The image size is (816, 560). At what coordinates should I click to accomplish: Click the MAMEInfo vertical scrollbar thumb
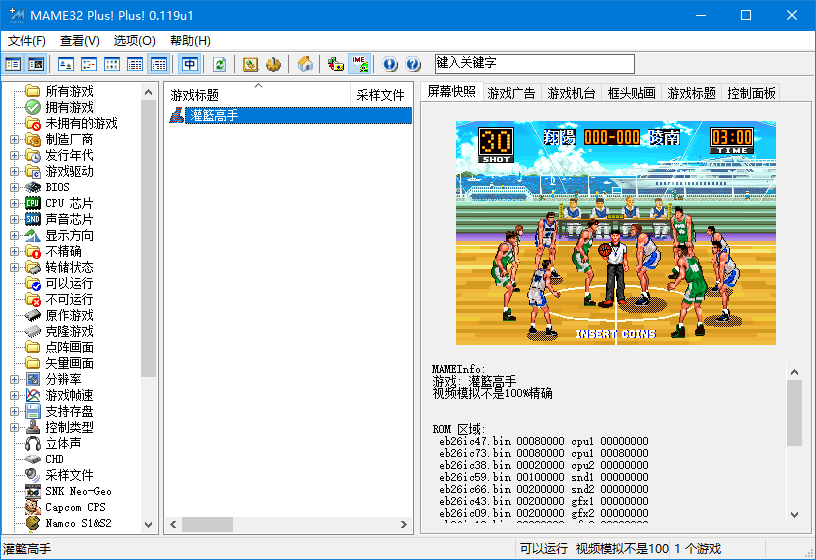(x=795, y=412)
